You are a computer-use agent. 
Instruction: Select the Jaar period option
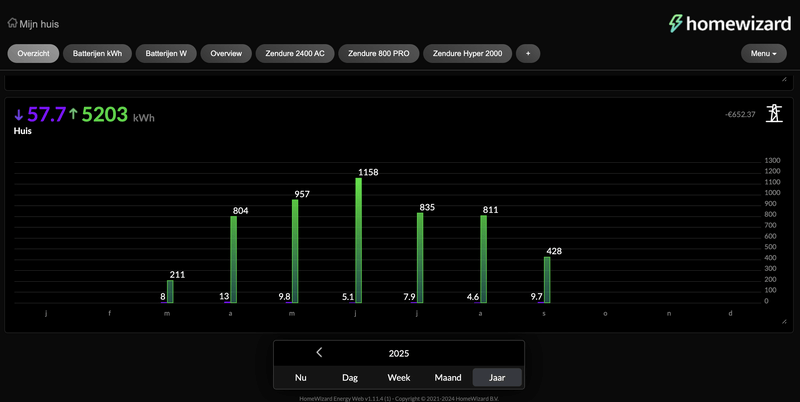pyautogui.click(x=497, y=378)
